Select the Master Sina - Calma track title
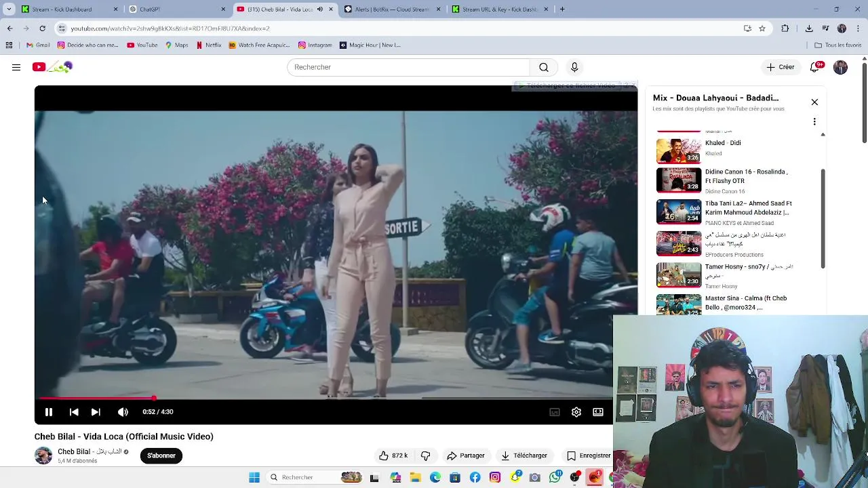This screenshot has height=488, width=868. click(x=746, y=302)
